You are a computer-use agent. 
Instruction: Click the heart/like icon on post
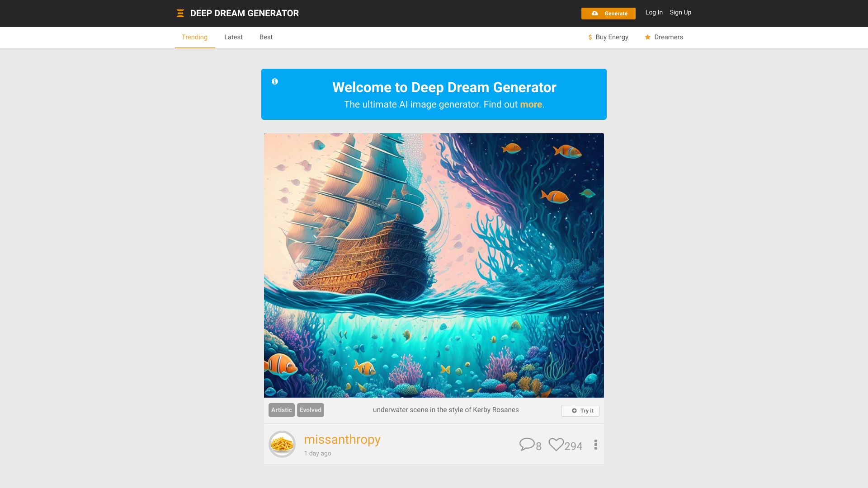click(556, 445)
